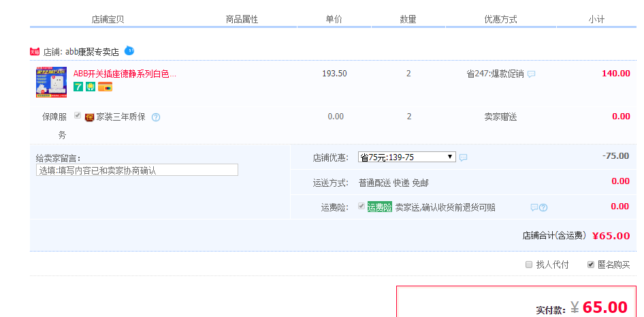The height and width of the screenshot is (317, 644).
Task: Open the 店铺优惠 dropdown 省75元:139-75
Action: click(406, 157)
